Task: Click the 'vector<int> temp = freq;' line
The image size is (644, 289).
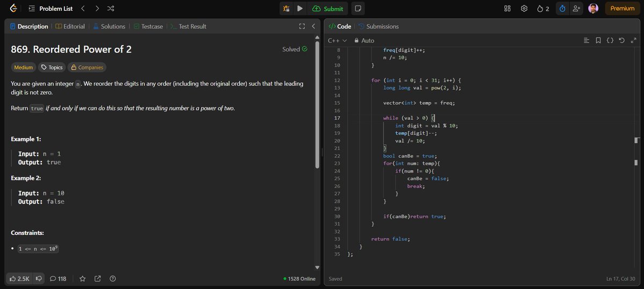Action: [x=419, y=103]
